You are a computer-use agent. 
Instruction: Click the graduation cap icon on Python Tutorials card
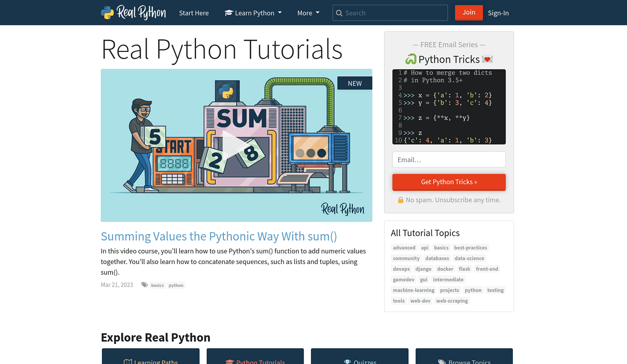(230, 362)
